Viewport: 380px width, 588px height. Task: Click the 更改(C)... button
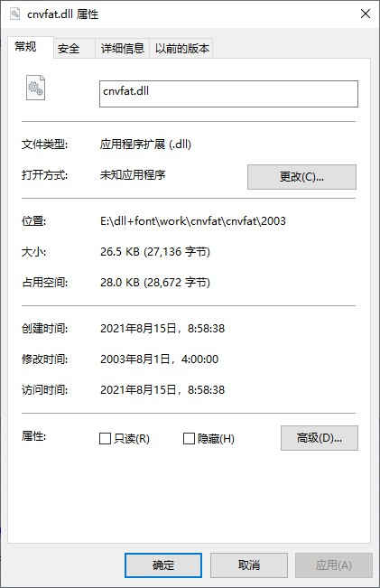coord(301,177)
